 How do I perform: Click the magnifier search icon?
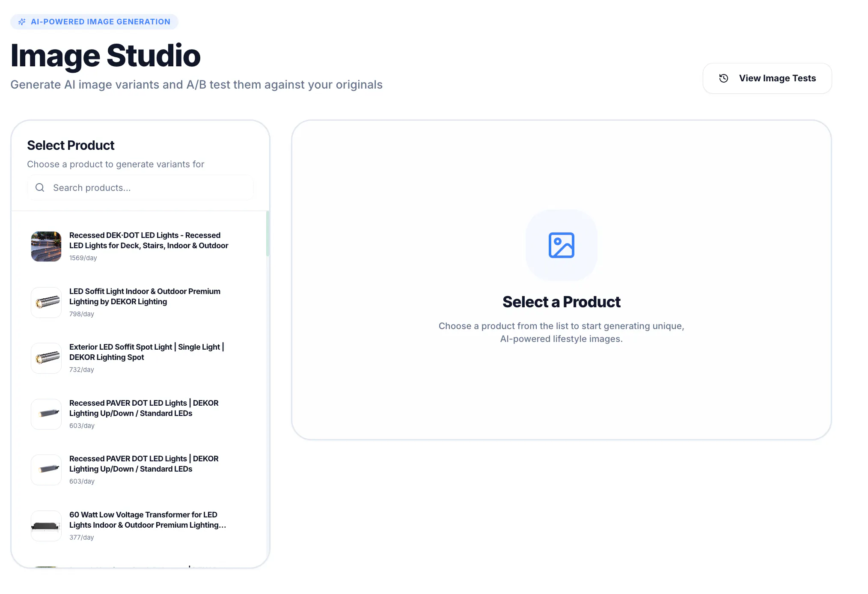[40, 187]
